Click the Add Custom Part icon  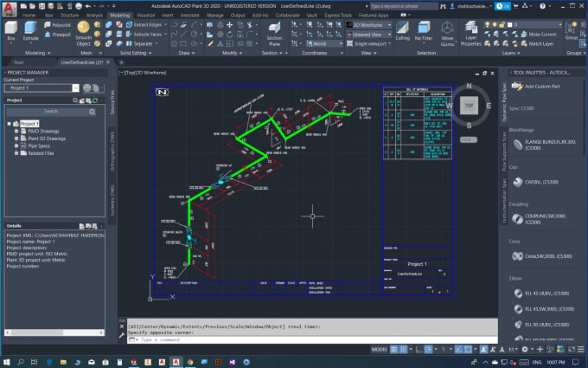click(x=517, y=87)
